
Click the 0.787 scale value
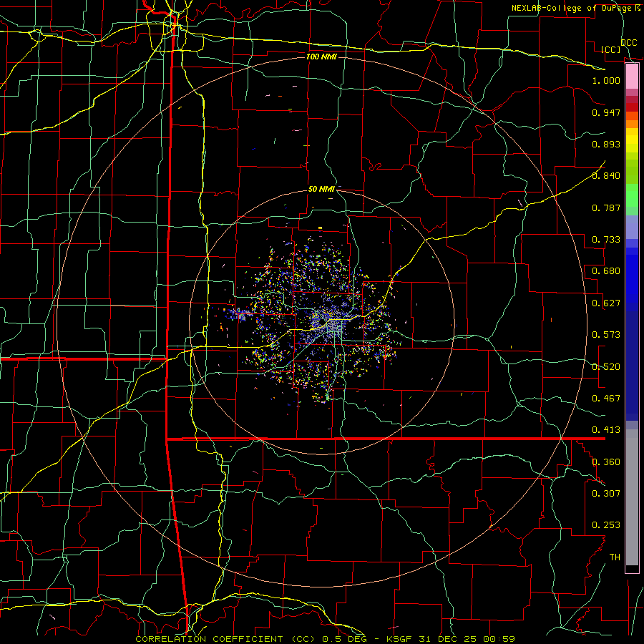(606, 208)
